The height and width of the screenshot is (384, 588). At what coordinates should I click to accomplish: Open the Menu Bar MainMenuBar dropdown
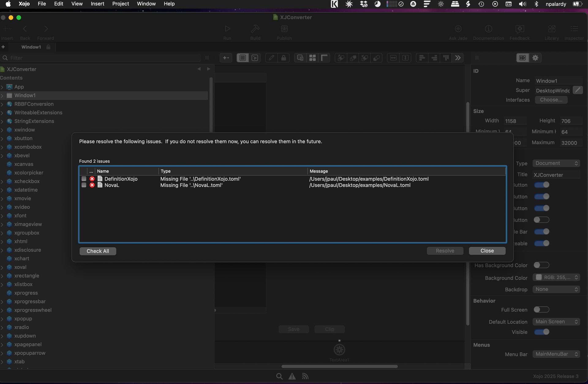pos(556,354)
